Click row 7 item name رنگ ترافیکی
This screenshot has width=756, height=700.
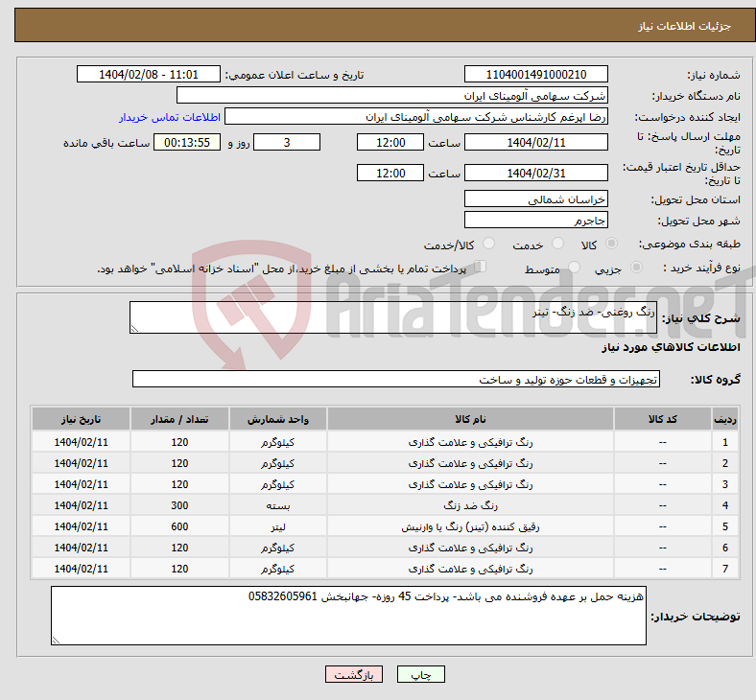pyautogui.click(x=470, y=569)
